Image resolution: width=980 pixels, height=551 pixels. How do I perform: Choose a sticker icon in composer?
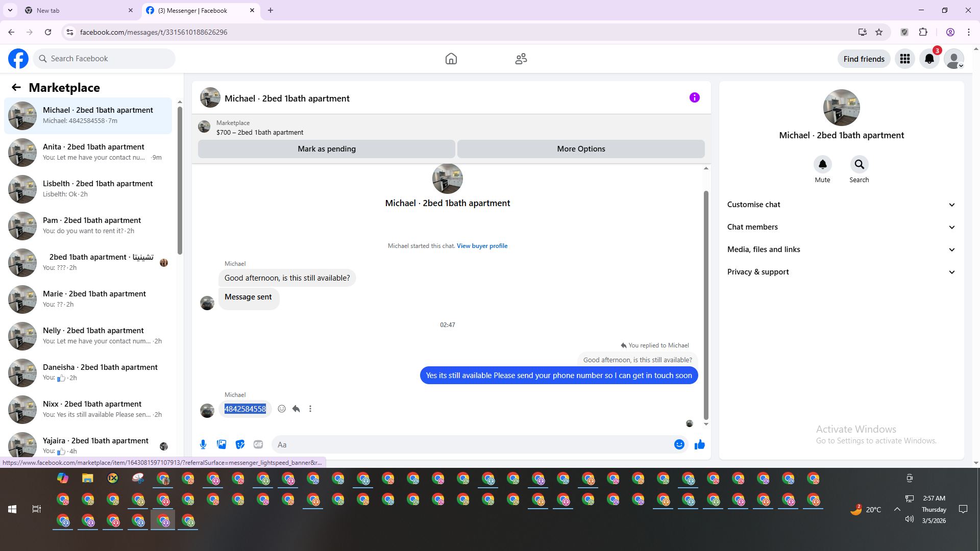(240, 444)
